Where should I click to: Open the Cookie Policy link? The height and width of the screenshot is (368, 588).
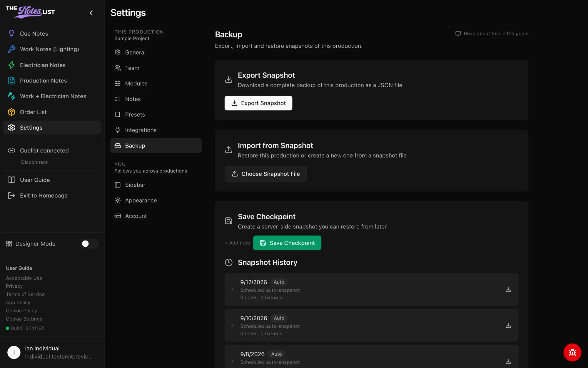[21, 311]
